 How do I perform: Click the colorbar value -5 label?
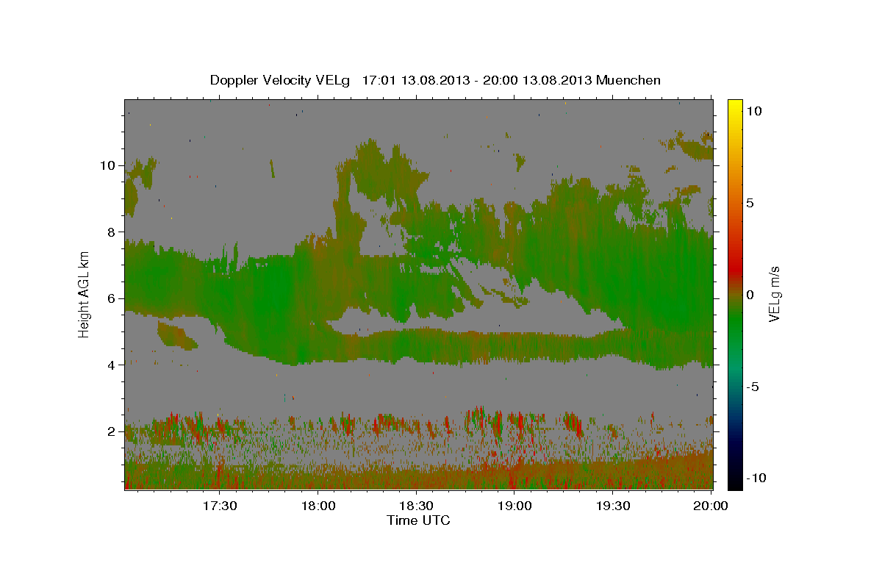point(752,386)
